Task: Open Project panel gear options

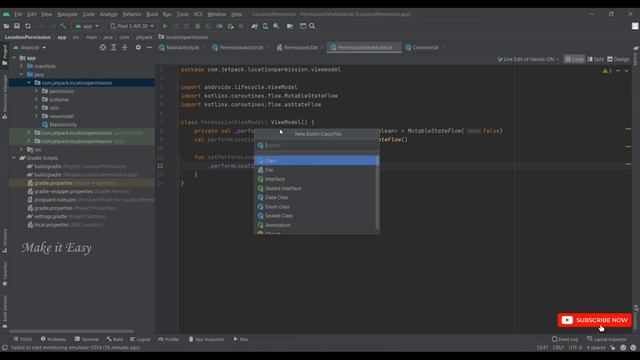Action: click(138, 47)
